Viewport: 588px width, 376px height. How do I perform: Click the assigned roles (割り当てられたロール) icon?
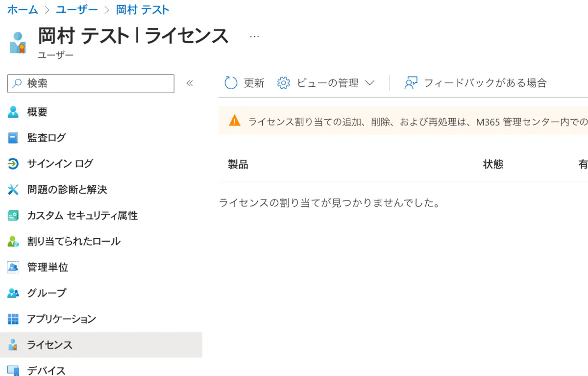13,241
